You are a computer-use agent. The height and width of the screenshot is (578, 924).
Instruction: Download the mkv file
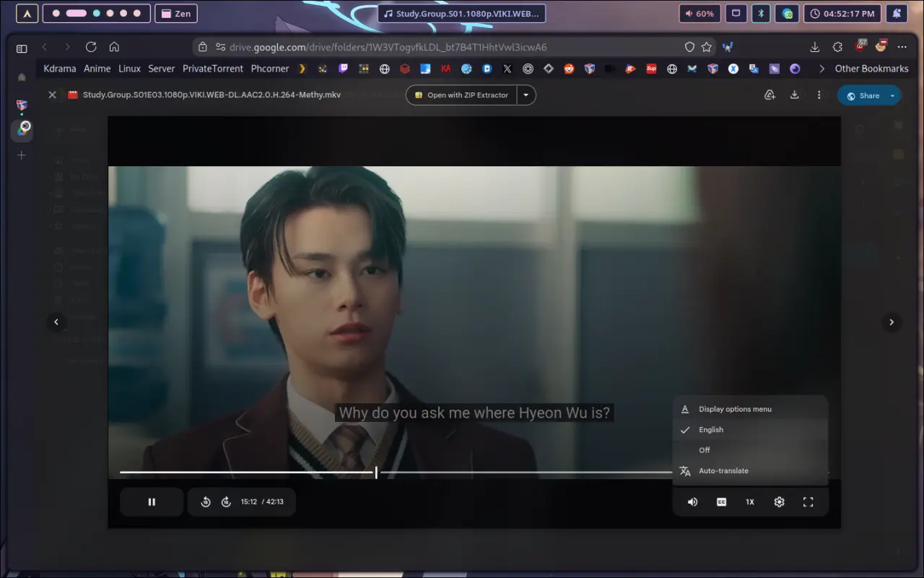point(794,95)
